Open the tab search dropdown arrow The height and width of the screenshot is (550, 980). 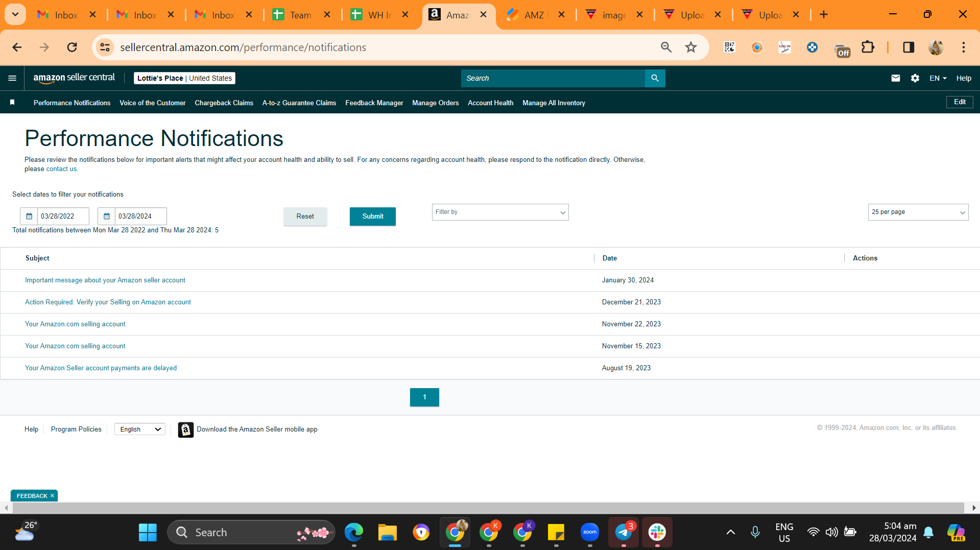[x=15, y=15]
